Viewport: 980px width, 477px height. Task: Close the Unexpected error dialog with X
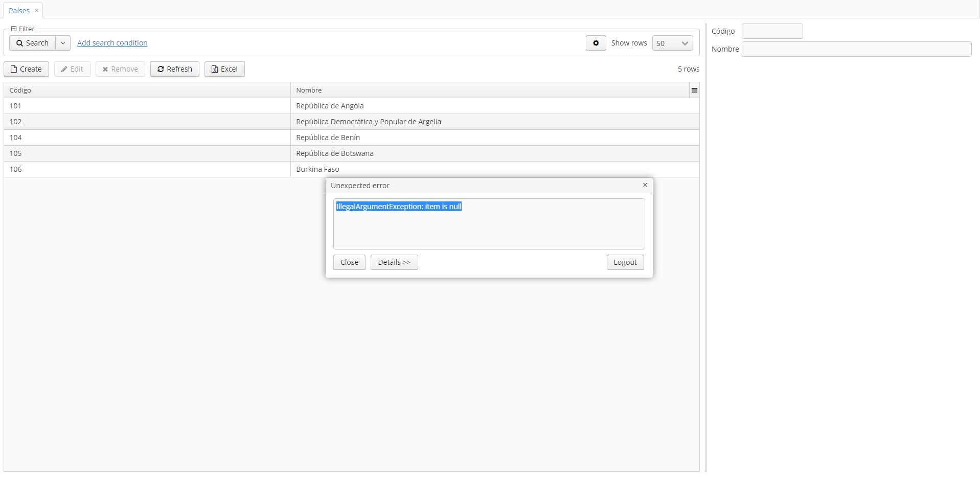tap(645, 185)
